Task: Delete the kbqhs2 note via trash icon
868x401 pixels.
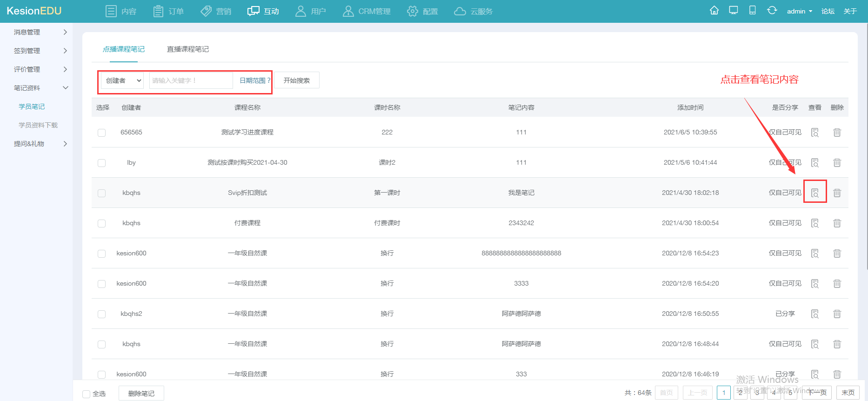Action: click(837, 314)
